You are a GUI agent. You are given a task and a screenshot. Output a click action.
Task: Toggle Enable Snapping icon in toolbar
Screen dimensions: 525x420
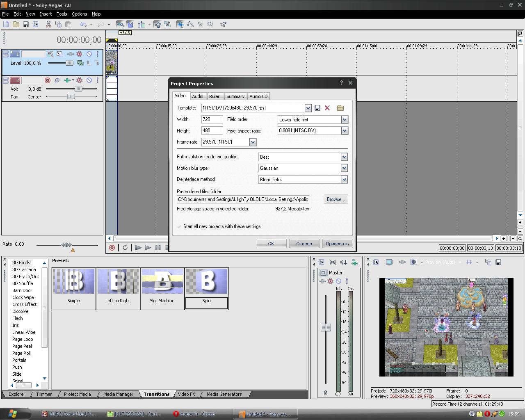point(120,25)
